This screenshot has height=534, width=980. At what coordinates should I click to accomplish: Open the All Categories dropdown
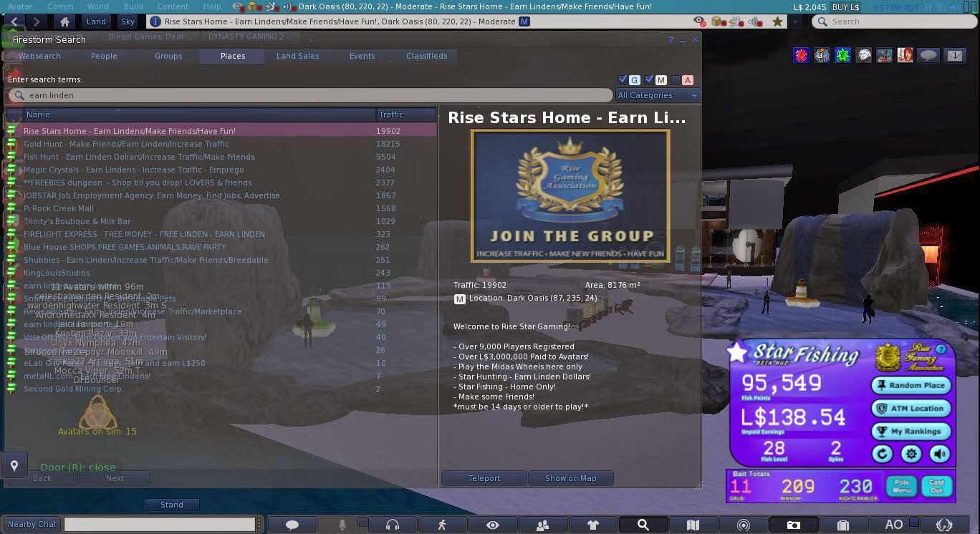coord(657,95)
